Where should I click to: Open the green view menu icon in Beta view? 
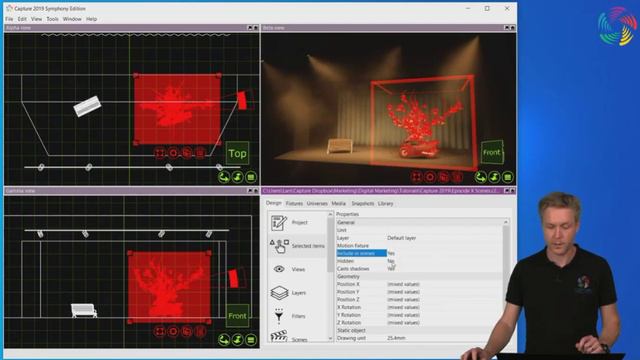click(x=508, y=177)
